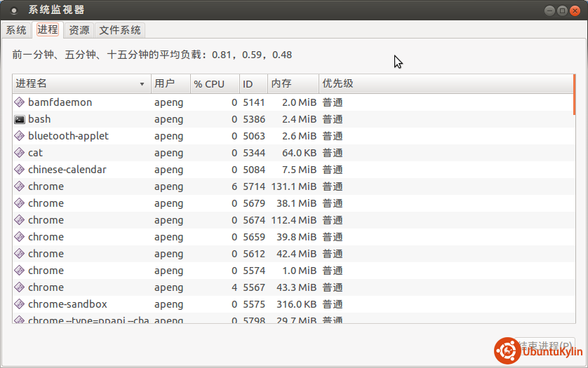Sort by the ID column header
The height and width of the screenshot is (368, 588).
pyautogui.click(x=253, y=84)
